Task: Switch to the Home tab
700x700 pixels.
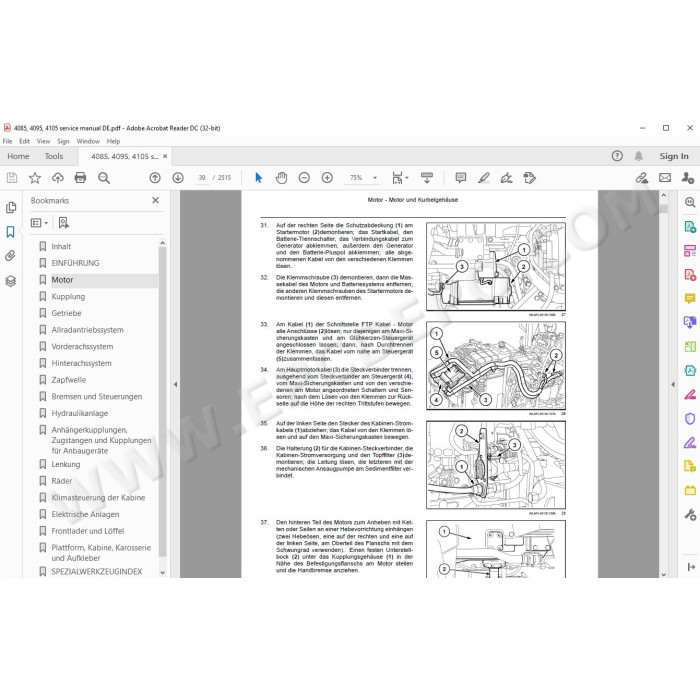Action: click(x=18, y=156)
